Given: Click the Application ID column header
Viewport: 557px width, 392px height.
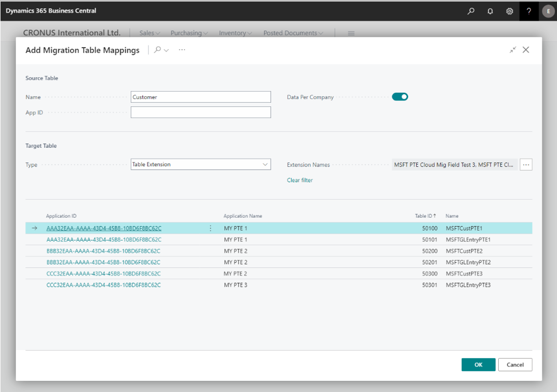Looking at the screenshot, I should (61, 216).
